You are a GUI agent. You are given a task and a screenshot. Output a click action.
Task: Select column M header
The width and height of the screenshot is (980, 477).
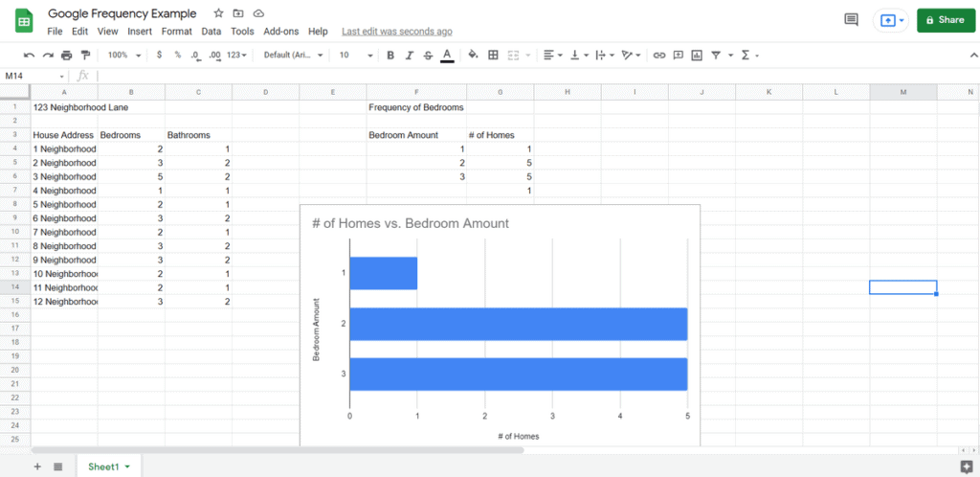tap(903, 93)
